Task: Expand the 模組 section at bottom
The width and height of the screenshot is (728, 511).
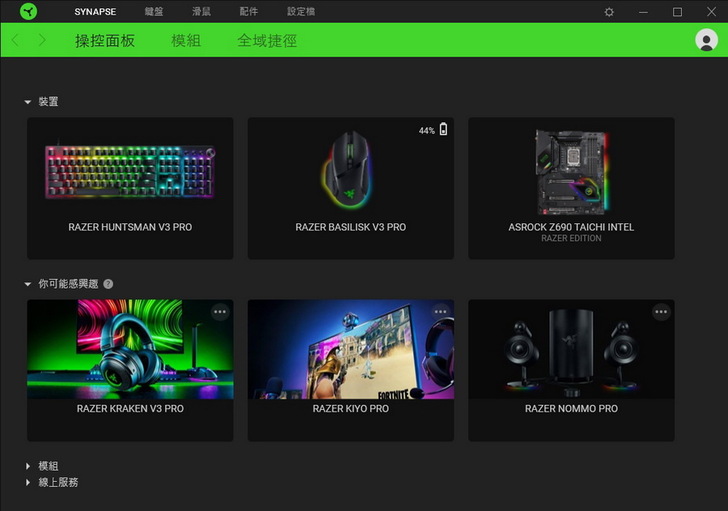Action: click(28, 466)
